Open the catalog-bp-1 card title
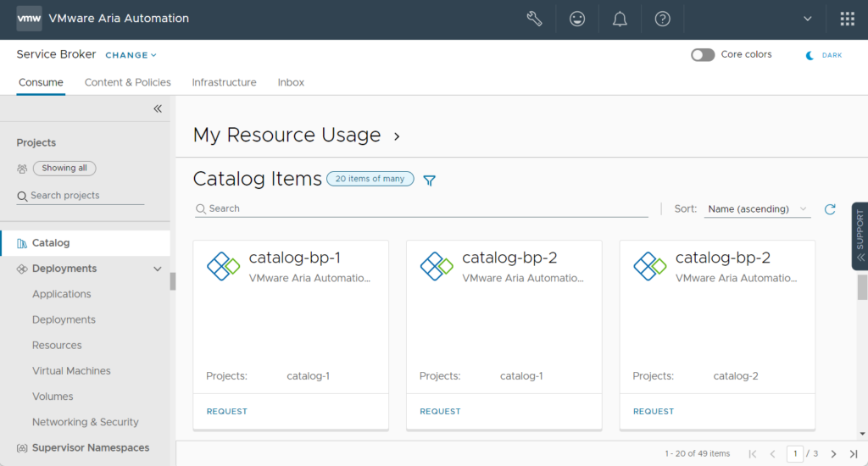This screenshot has width=868, height=466. [x=294, y=258]
